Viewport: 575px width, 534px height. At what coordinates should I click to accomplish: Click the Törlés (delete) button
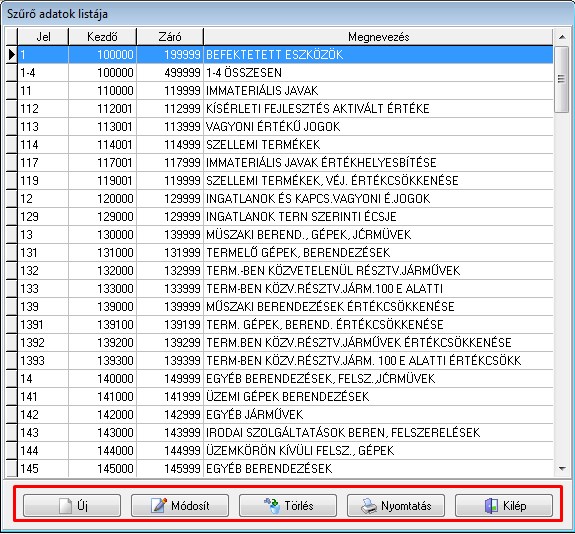[288, 506]
